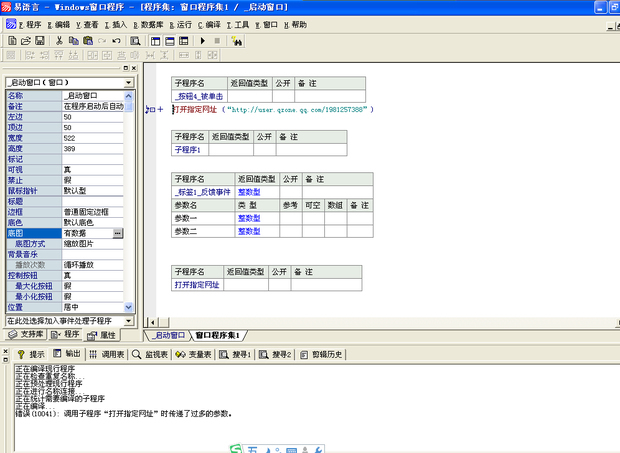The height and width of the screenshot is (453, 620).
Task: Expand the code line plus marker
Action: point(159,109)
